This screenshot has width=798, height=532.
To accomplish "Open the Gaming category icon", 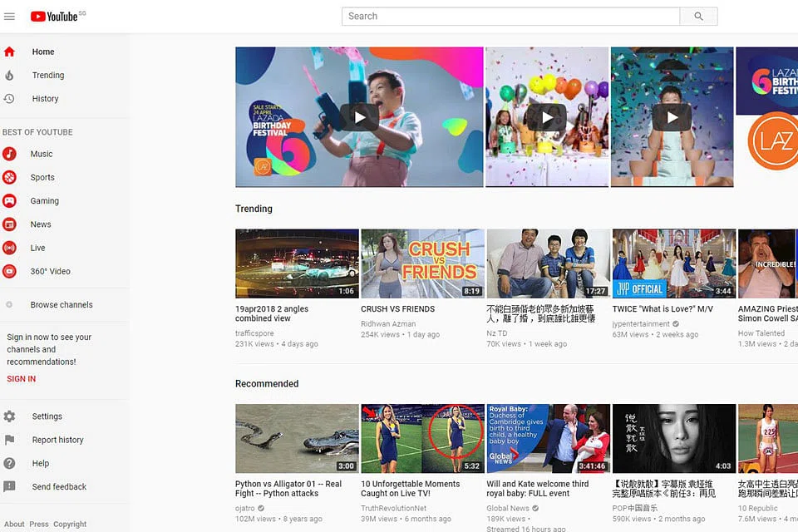I will 9,200.
